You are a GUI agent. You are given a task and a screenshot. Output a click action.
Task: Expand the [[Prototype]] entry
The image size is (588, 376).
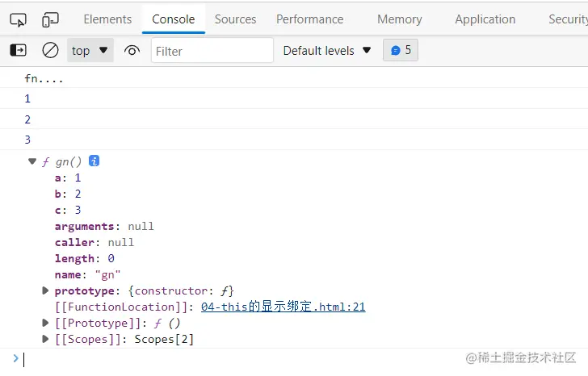tap(46, 323)
